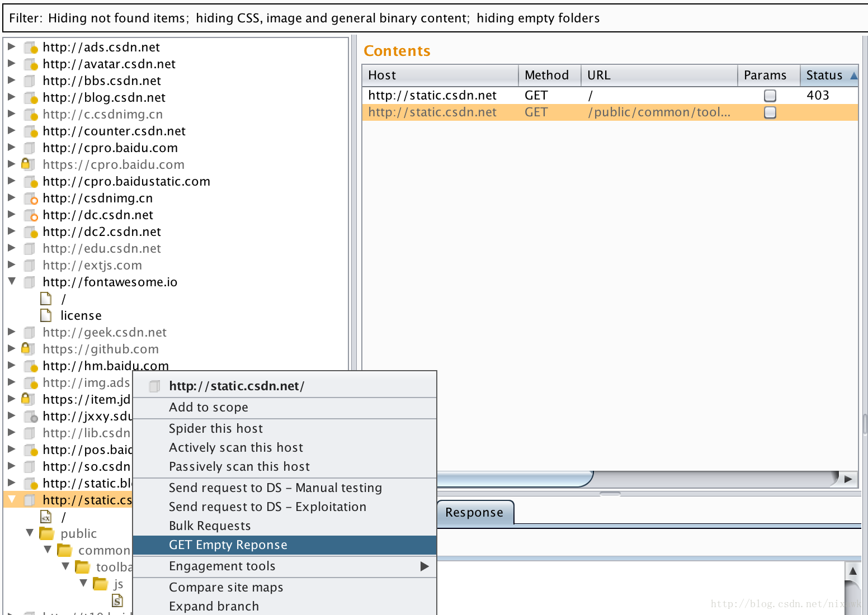868x615 pixels.
Task: Expand the blog.csdn.net tree node
Action: click(11, 97)
